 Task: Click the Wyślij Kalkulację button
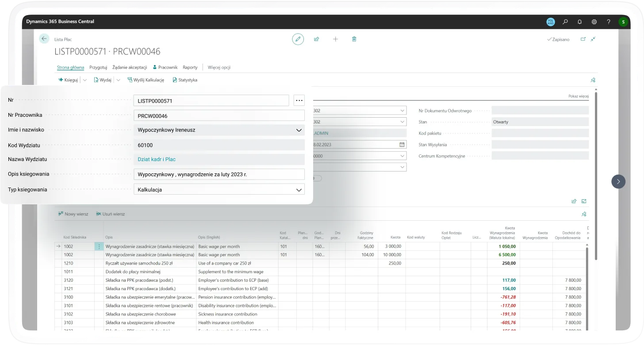tap(146, 80)
